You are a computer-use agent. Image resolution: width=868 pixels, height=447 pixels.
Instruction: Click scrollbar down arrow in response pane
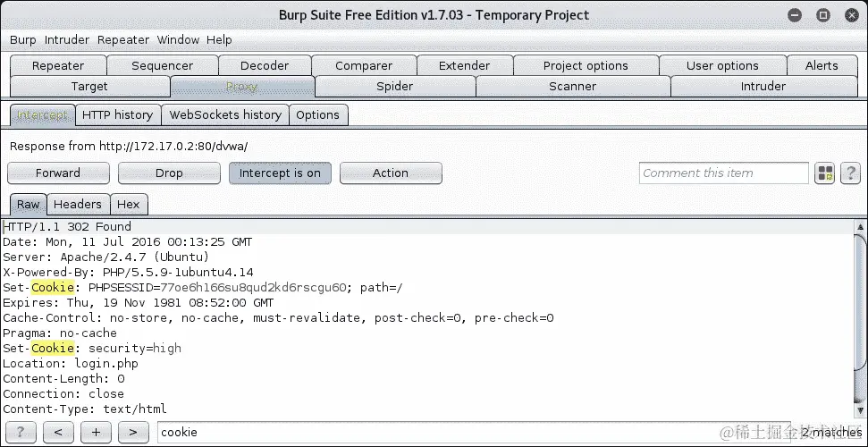(x=860, y=410)
